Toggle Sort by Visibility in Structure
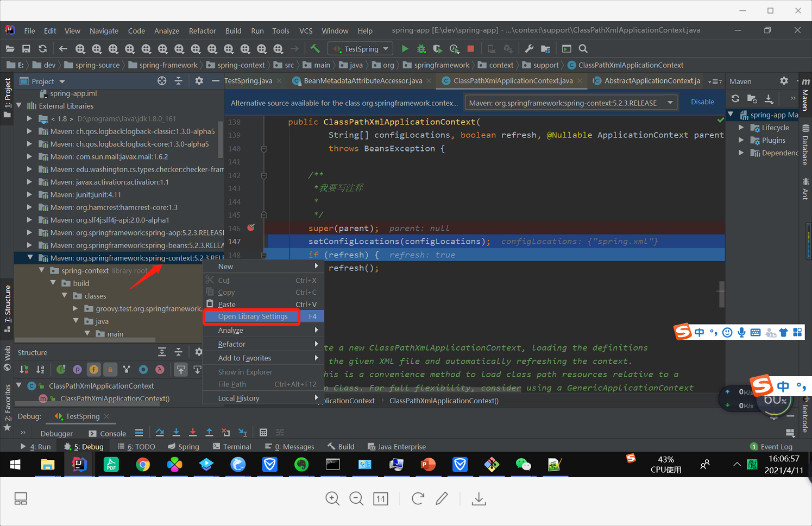The width and height of the screenshot is (812, 526). (x=24, y=370)
